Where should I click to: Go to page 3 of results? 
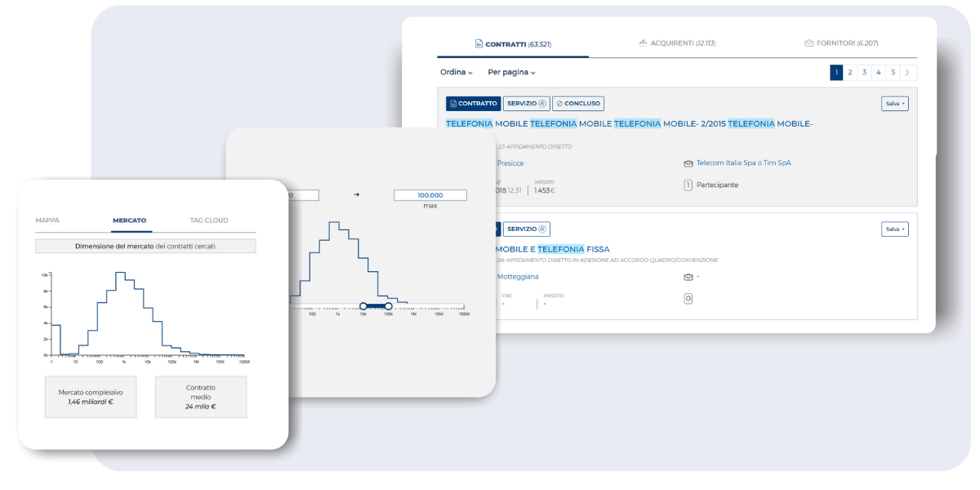[x=864, y=73]
